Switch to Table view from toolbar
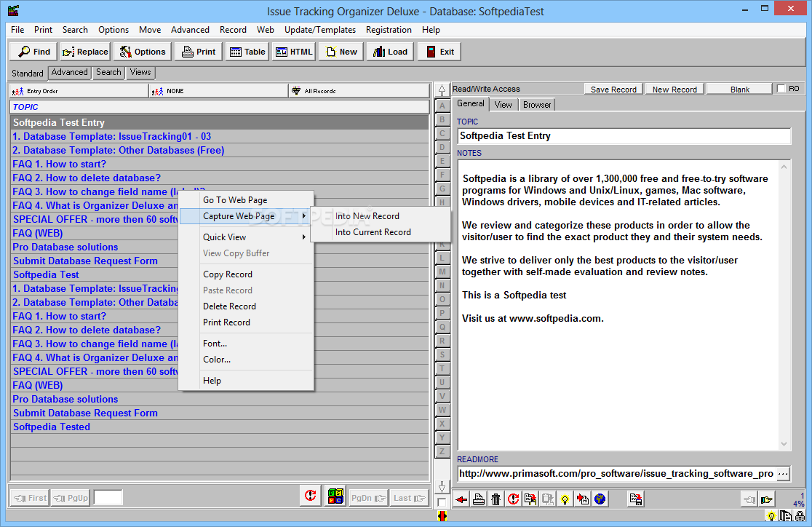The height and width of the screenshot is (527, 812). tap(247, 52)
